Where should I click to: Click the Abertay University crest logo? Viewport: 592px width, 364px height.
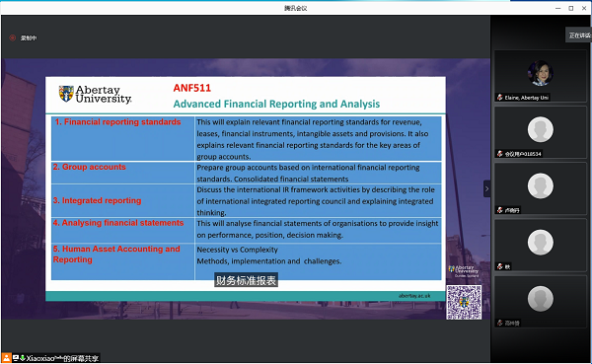[66, 94]
